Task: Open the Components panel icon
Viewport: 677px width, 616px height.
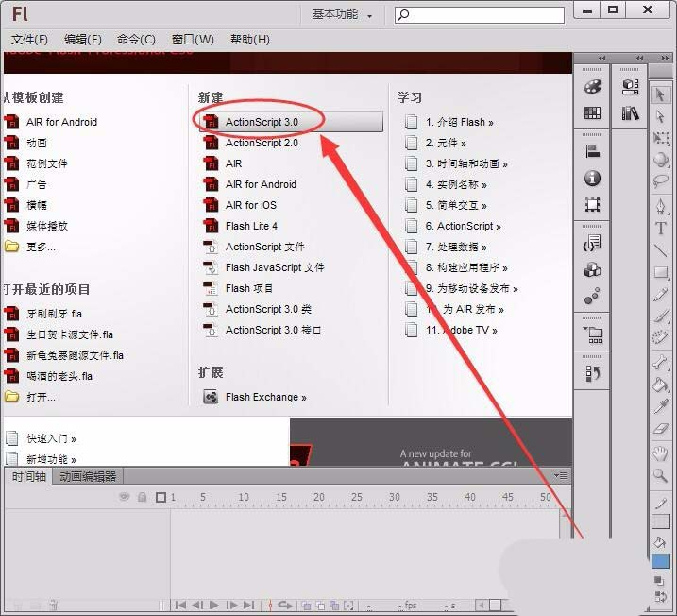Action: click(x=592, y=270)
